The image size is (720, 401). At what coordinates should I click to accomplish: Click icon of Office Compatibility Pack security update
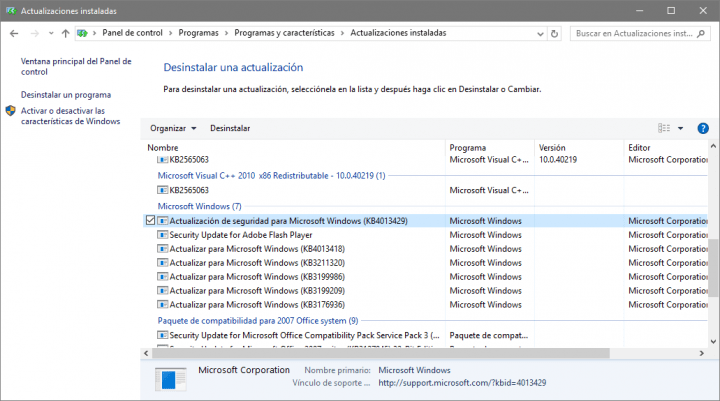coord(162,335)
